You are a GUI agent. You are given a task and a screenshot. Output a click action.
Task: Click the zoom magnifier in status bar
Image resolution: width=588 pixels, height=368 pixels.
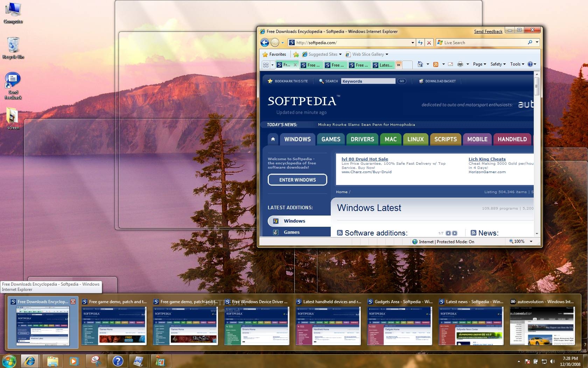(511, 241)
